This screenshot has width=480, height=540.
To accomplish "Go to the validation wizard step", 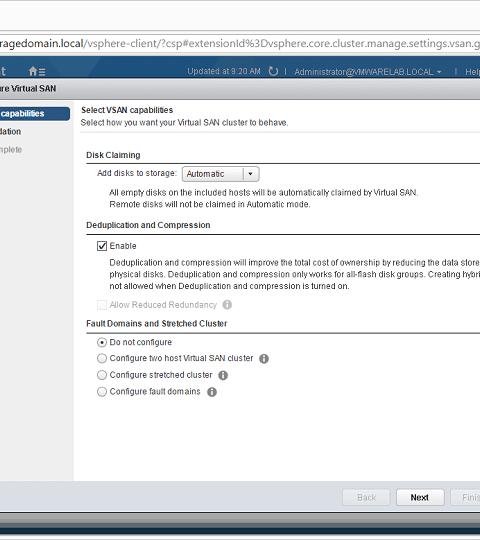I will pos(11,132).
